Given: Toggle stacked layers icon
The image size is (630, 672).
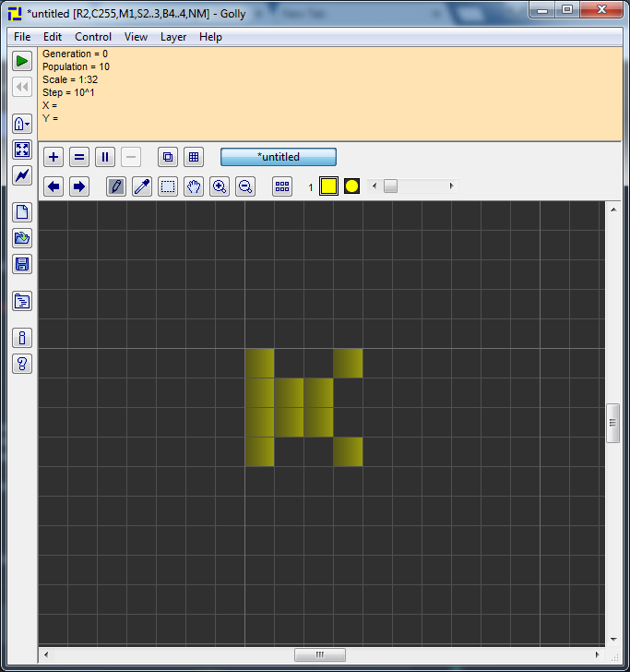Looking at the screenshot, I should (x=168, y=157).
